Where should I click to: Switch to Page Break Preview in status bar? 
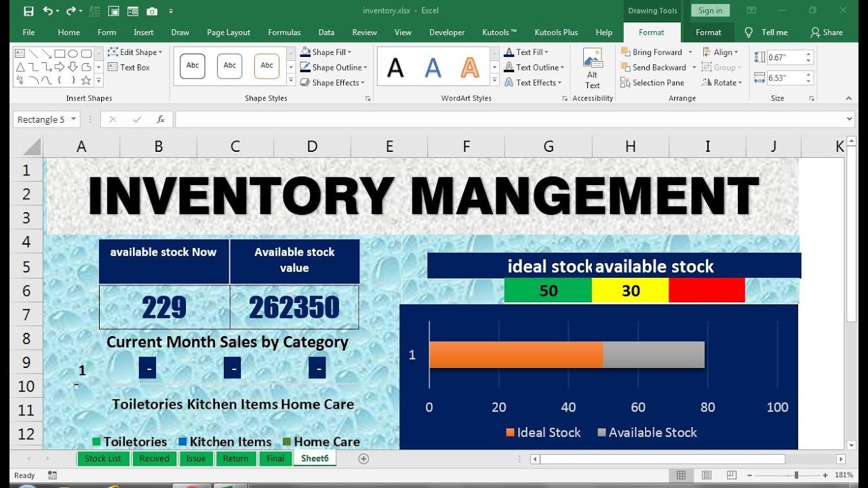coord(730,475)
